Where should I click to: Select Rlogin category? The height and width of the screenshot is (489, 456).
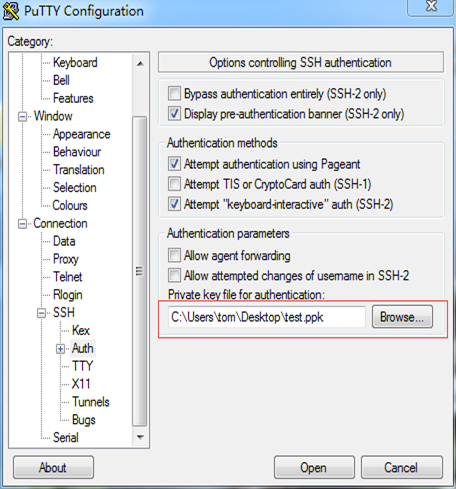click(68, 295)
